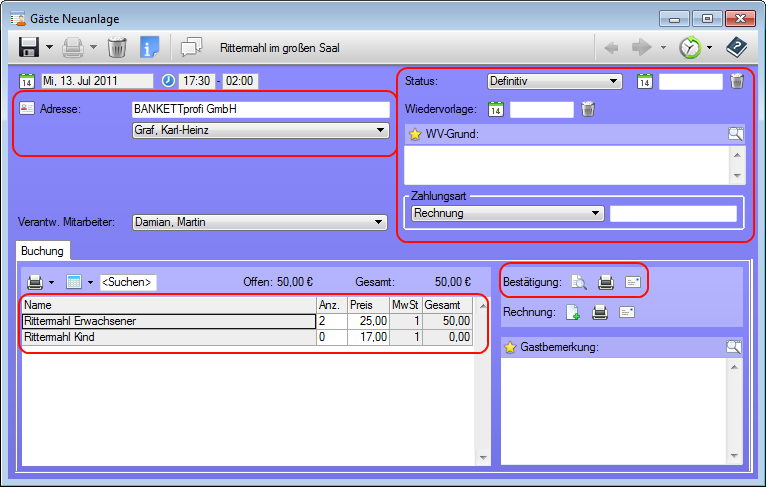Clear Status date with trash icon
This screenshot has height=487, width=766.
pyautogui.click(x=737, y=81)
